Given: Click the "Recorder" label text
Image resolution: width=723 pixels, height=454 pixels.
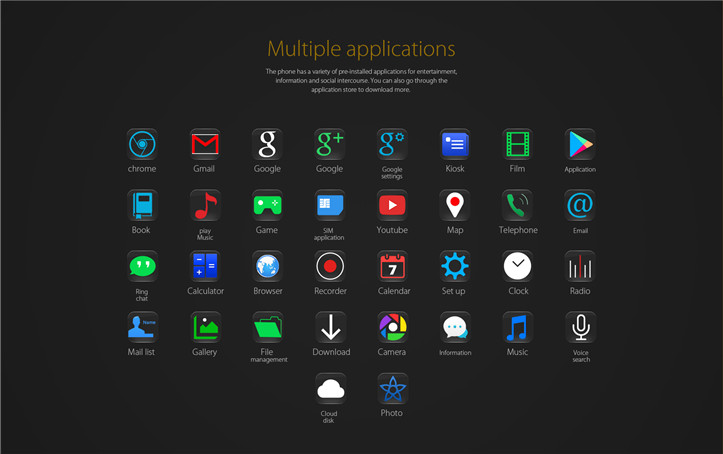Looking at the screenshot, I should point(330,291).
